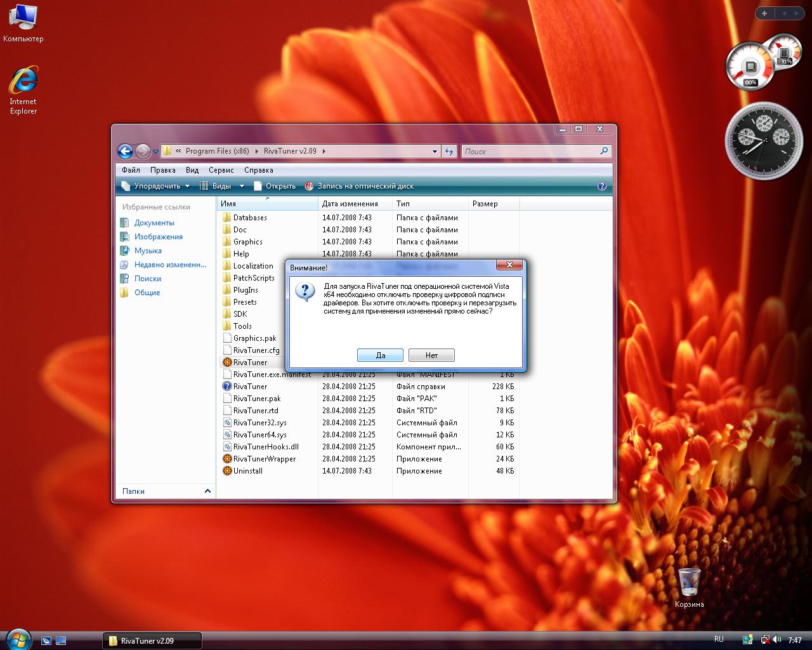Click the Поиск search field
The height and width of the screenshot is (650, 812).
click(530, 151)
